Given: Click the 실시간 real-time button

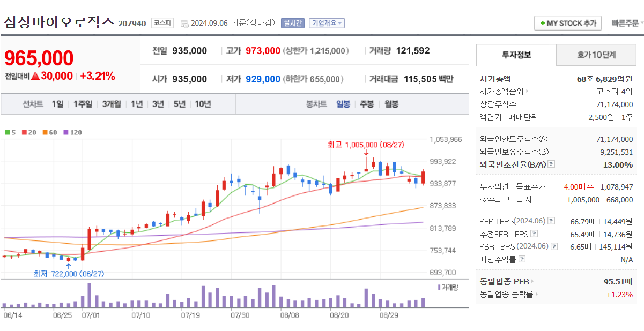Looking at the screenshot, I should [x=292, y=23].
